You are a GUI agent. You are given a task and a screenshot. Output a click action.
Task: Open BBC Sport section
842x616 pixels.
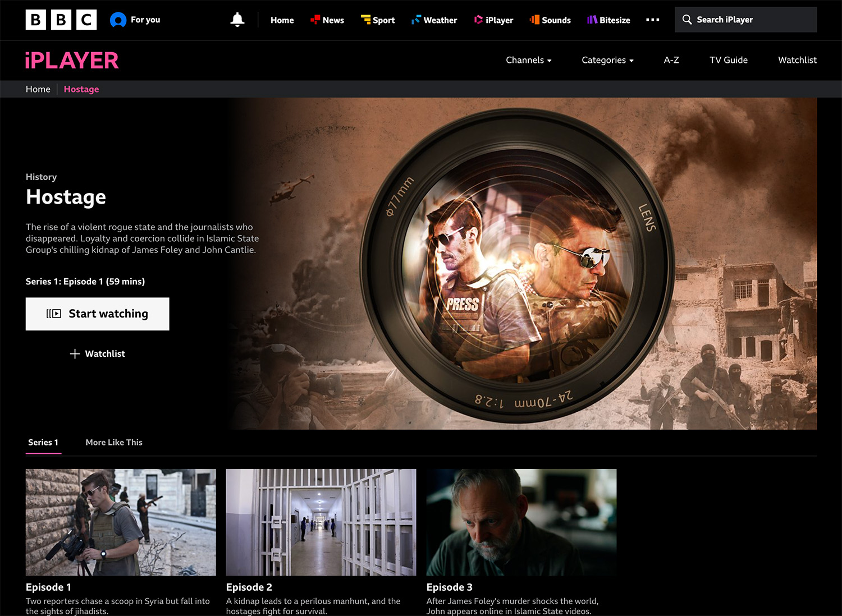(x=378, y=20)
